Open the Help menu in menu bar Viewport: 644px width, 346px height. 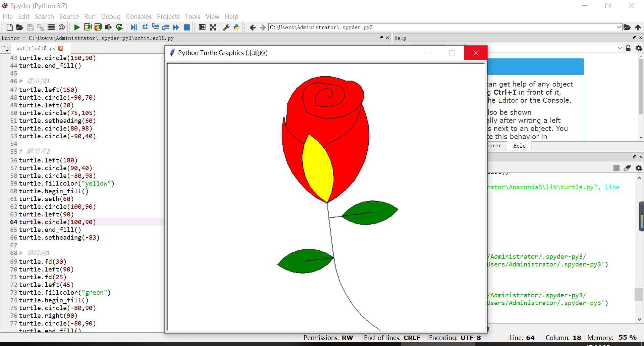pyautogui.click(x=231, y=16)
